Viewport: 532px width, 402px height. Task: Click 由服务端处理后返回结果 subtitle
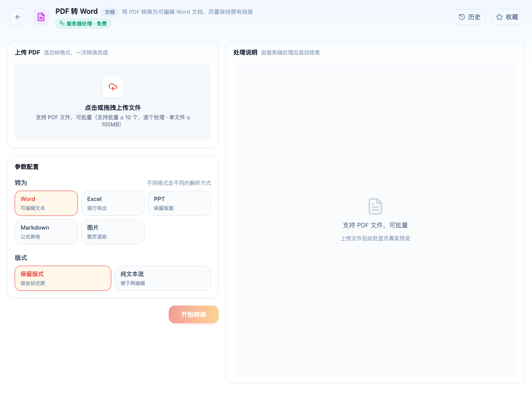tap(291, 53)
